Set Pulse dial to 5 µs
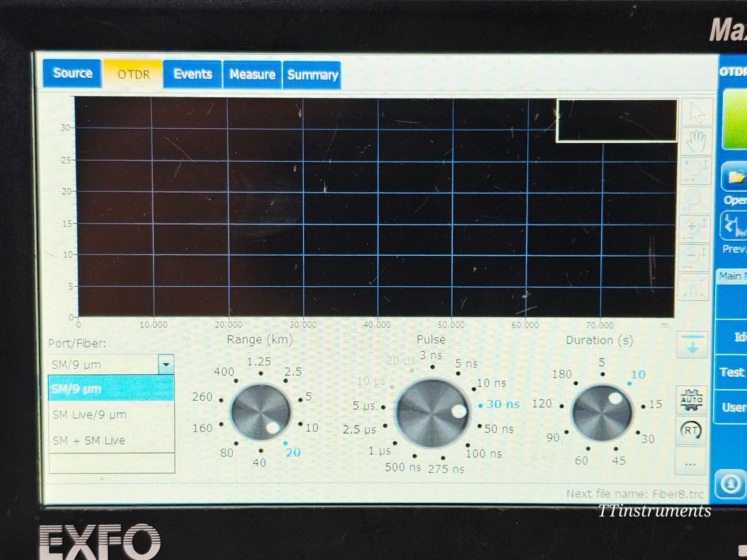 (364, 406)
